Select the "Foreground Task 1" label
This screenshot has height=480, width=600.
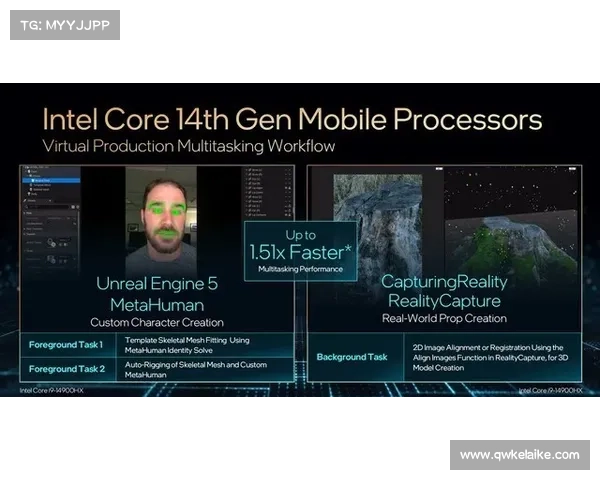66,345
